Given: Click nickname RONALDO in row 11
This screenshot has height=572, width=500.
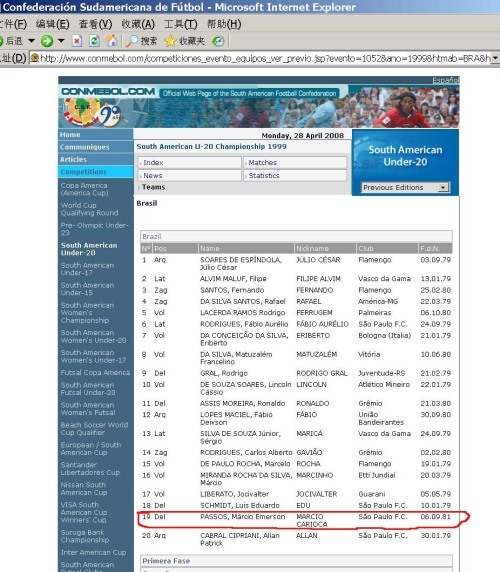Looking at the screenshot, I should 313,403.
